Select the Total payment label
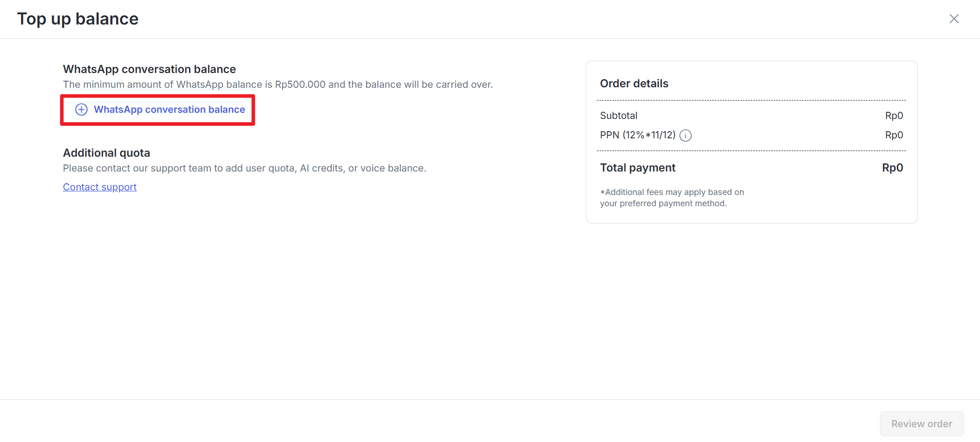Screen dimensions: 980x442 click(x=637, y=168)
